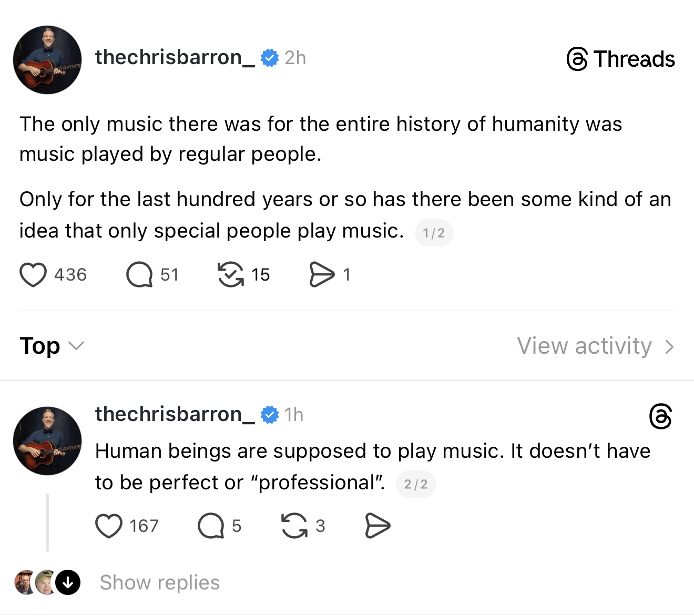Open comments on the first post
The width and height of the screenshot is (694, 616).
point(139,274)
